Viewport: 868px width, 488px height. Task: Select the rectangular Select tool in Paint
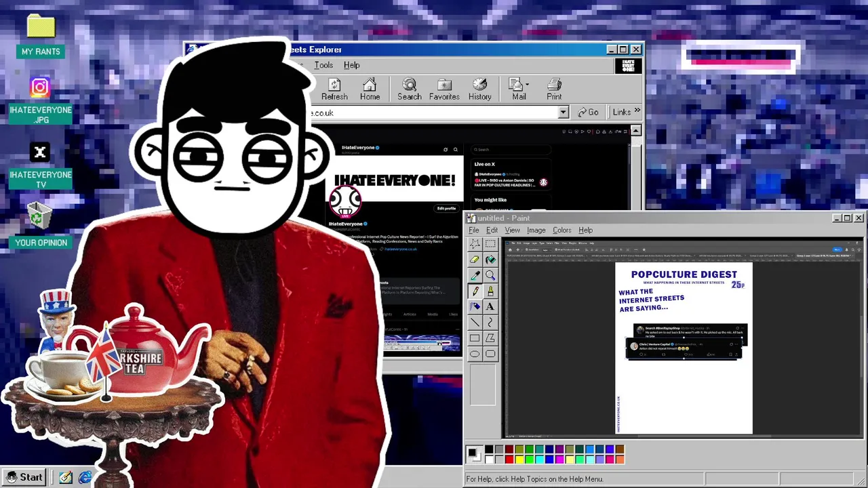[x=490, y=243]
